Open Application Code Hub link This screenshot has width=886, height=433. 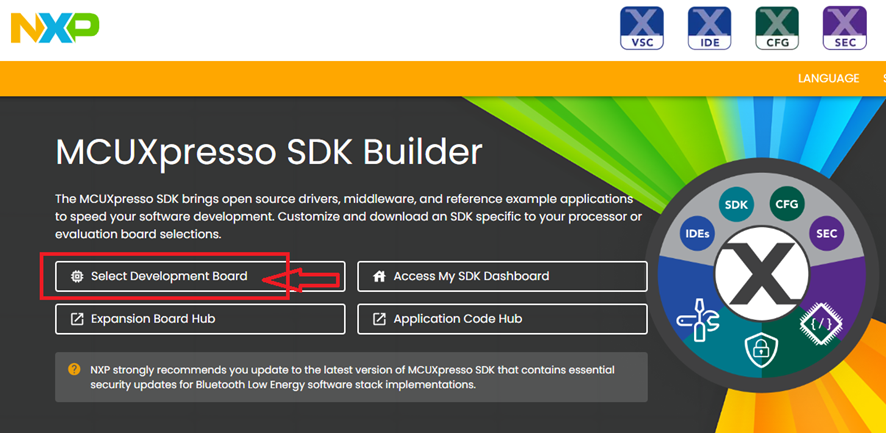click(502, 319)
